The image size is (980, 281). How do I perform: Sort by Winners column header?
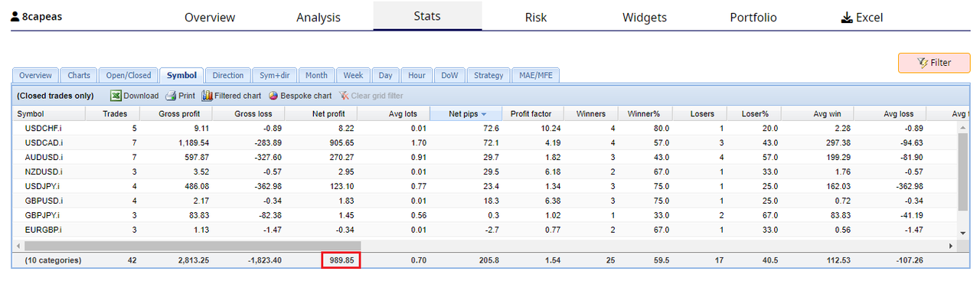pyautogui.click(x=590, y=114)
